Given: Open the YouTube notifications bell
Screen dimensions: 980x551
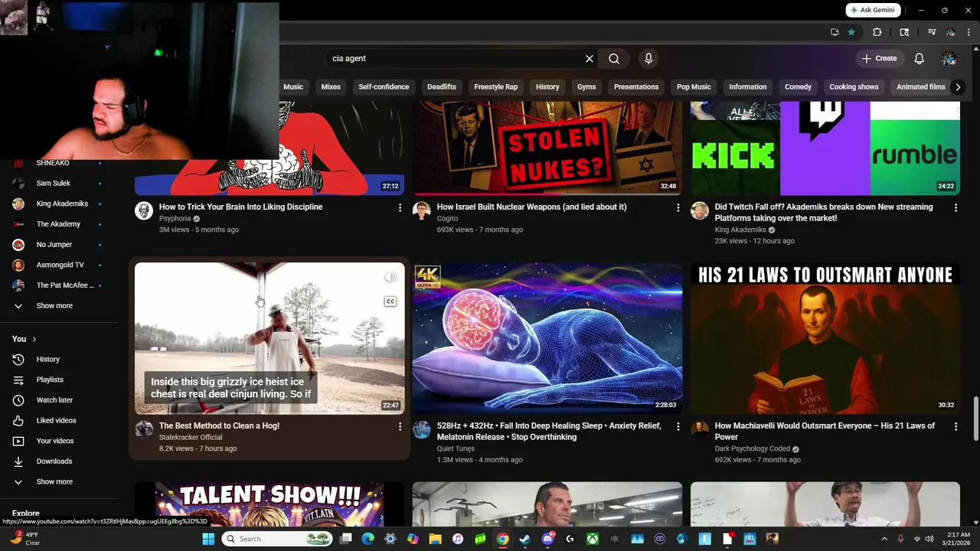Looking at the screenshot, I should point(920,59).
